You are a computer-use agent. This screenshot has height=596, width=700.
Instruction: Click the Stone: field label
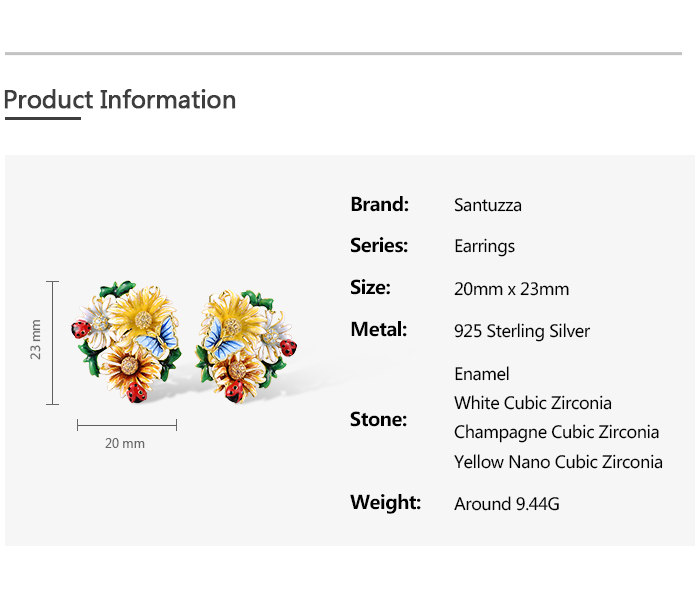click(x=378, y=419)
